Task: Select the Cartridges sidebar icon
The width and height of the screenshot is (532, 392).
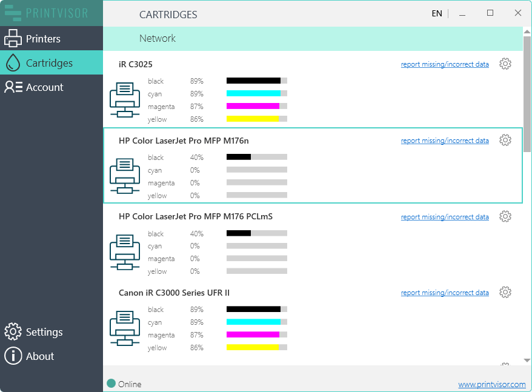Action: 13,62
